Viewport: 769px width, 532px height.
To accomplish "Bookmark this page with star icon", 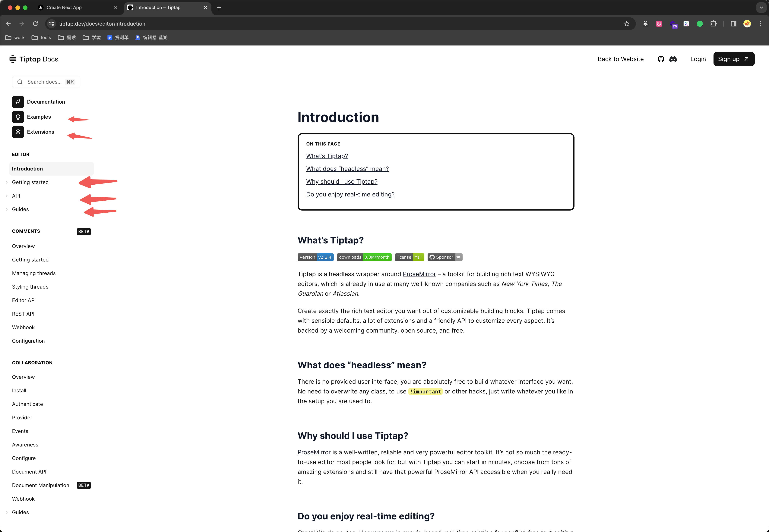I will point(627,24).
